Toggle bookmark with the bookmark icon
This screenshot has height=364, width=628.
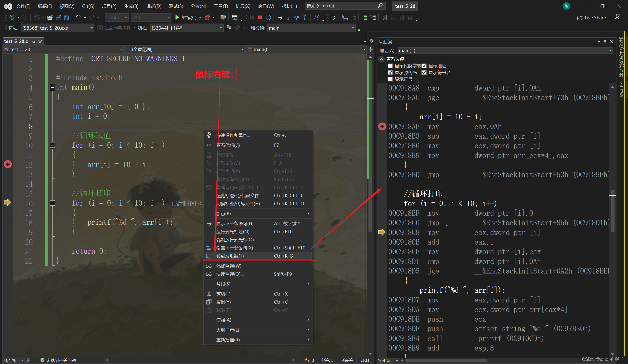click(384, 17)
